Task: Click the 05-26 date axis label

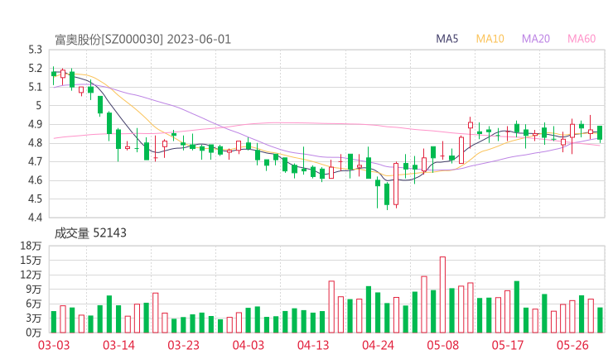Action: (x=572, y=345)
